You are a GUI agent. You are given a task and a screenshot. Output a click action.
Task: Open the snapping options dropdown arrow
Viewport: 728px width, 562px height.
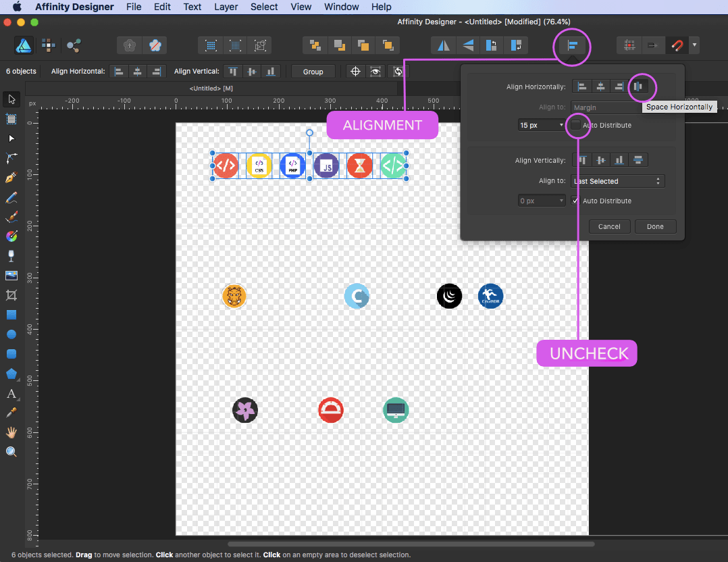tap(694, 46)
